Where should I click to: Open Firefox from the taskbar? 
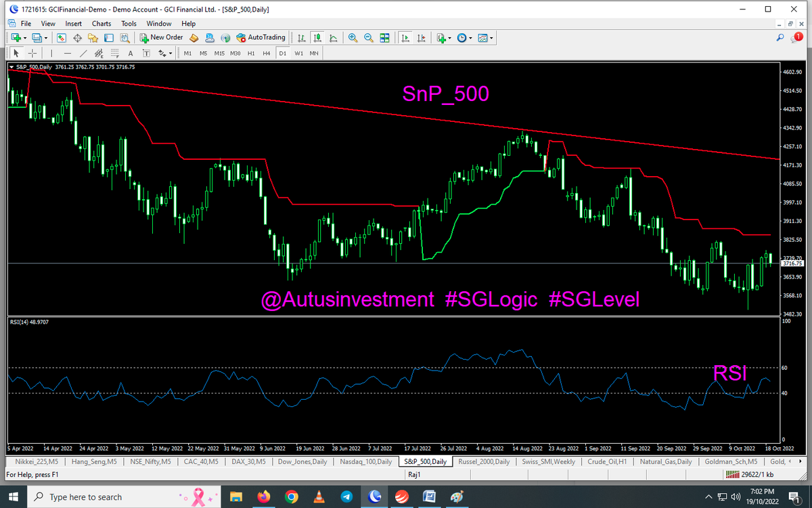[x=264, y=497]
